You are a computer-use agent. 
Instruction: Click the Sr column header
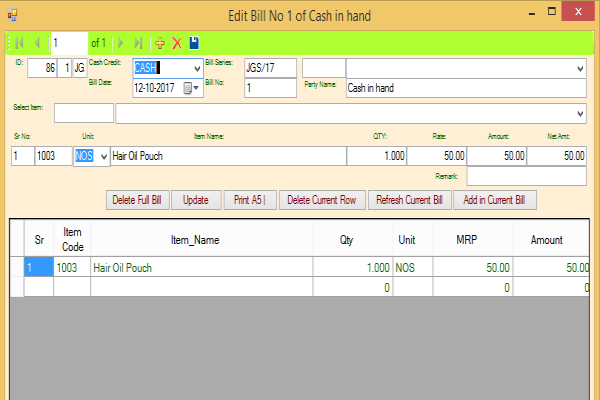(39, 240)
